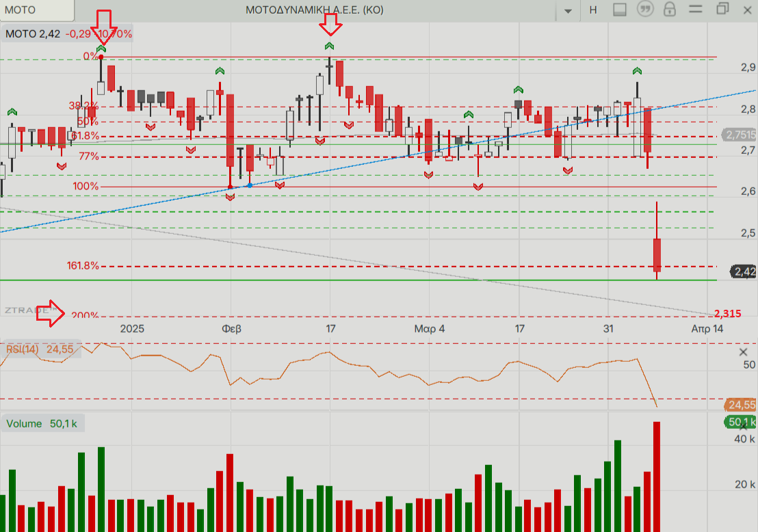Open the symbol dropdown arrow in title bar

(568, 11)
